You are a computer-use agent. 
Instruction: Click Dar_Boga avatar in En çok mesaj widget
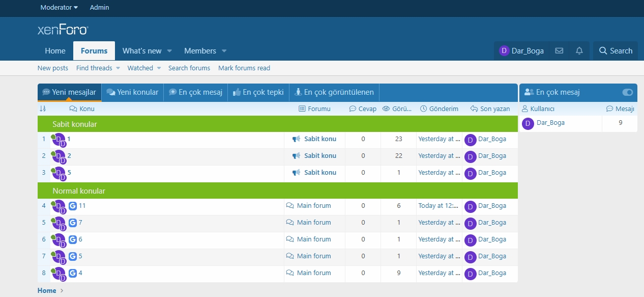point(528,123)
